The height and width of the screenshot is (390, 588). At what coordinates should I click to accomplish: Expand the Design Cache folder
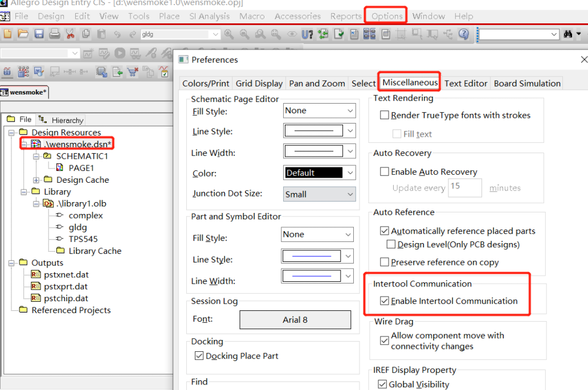36,180
